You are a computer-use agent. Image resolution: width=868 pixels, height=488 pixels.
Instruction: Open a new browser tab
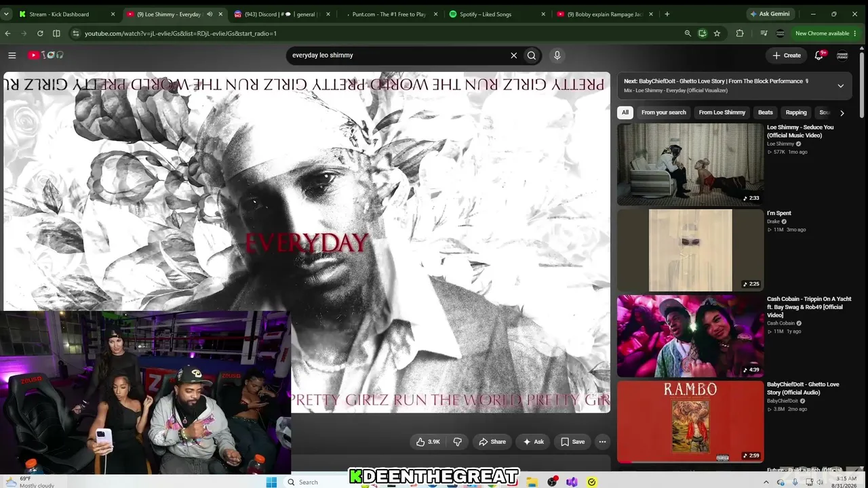tap(667, 14)
